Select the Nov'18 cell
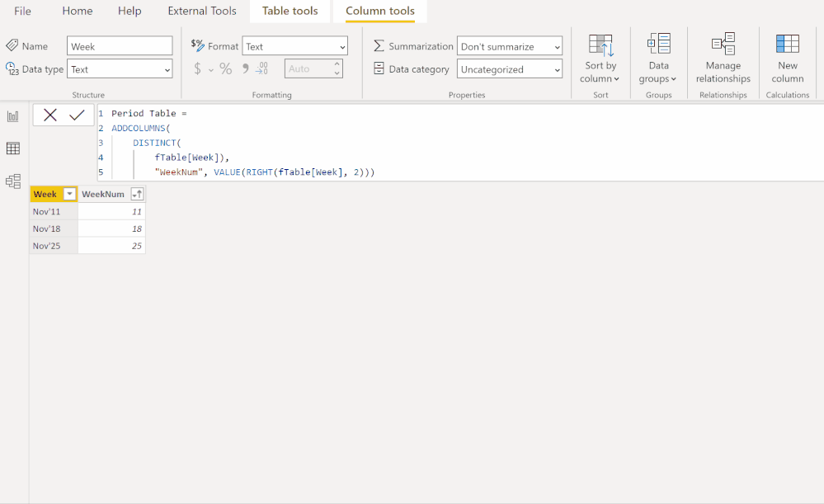This screenshot has height=504, width=824. (x=54, y=228)
